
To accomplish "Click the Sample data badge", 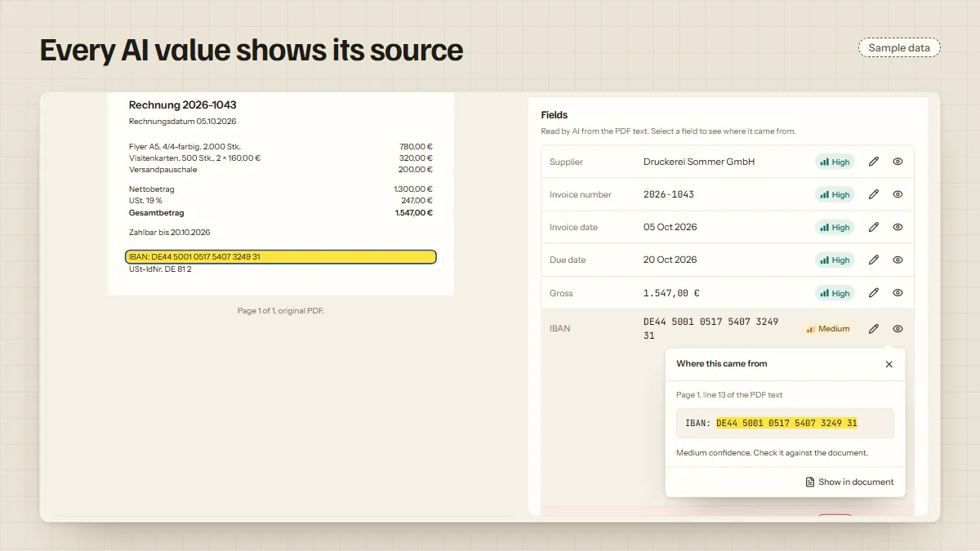I will tap(899, 47).
